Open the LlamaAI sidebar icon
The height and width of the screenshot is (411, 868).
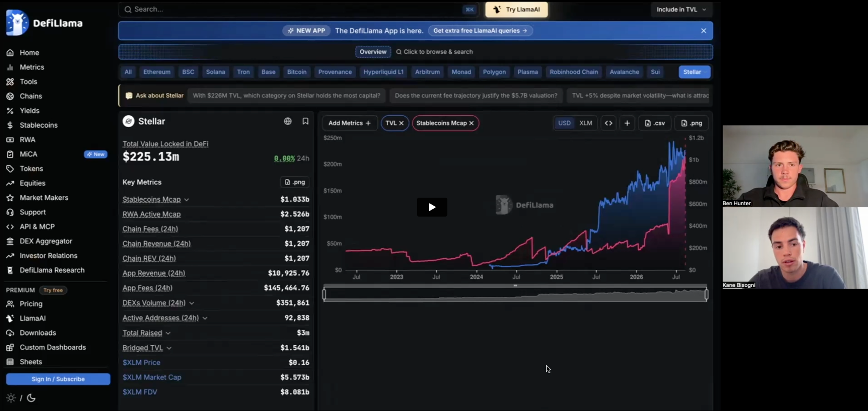click(x=10, y=318)
